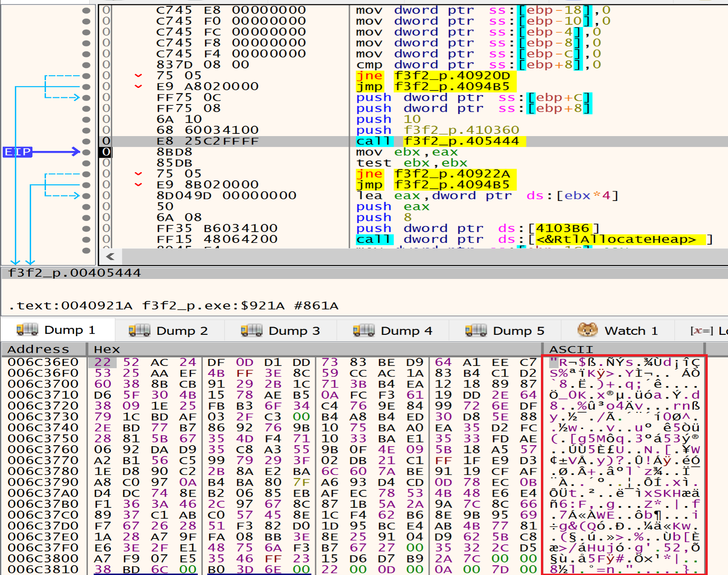Click the Hex column header in dump
This screenshot has width=728, height=575.
click(107, 349)
